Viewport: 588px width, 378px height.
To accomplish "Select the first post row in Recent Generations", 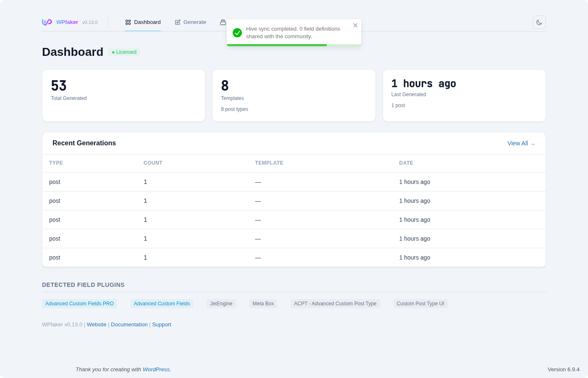I will [168, 182].
